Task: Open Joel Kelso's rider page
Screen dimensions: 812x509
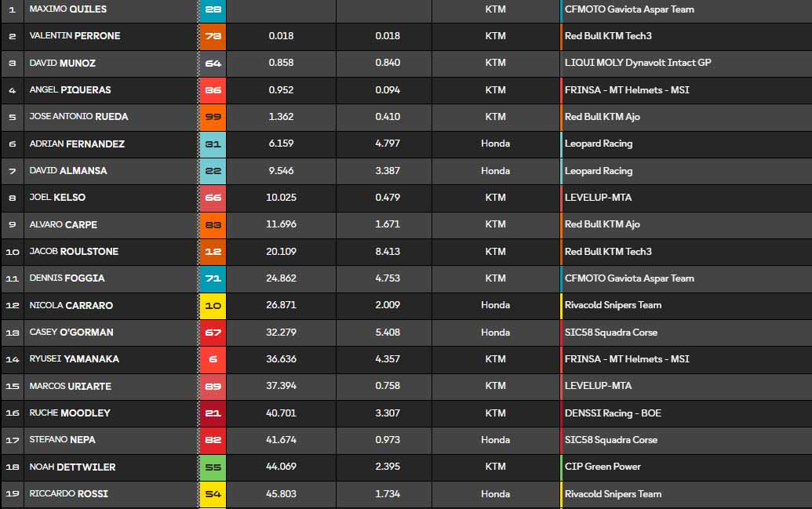Action: coord(57,198)
